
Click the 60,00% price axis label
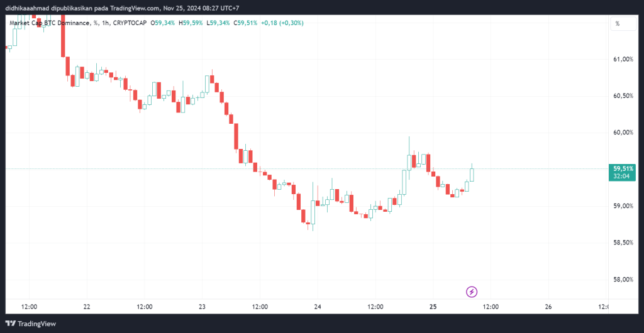point(623,133)
